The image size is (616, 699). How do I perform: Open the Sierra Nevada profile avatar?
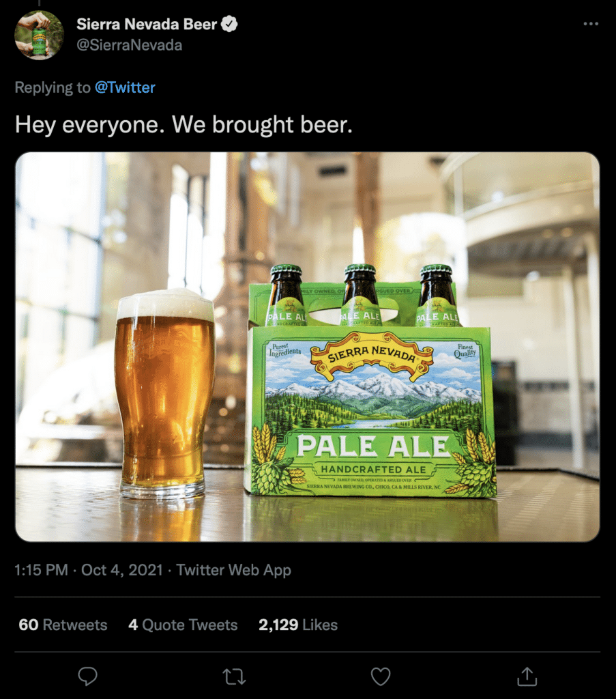click(39, 35)
